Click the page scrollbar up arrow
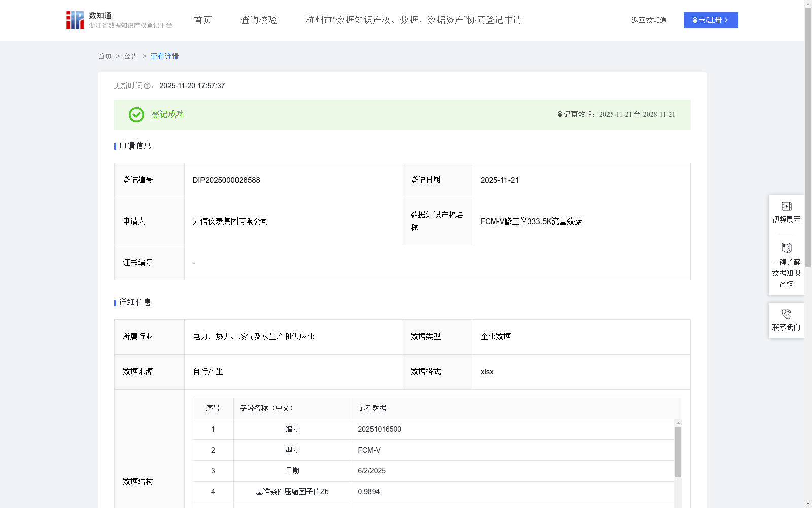 (808, 3)
